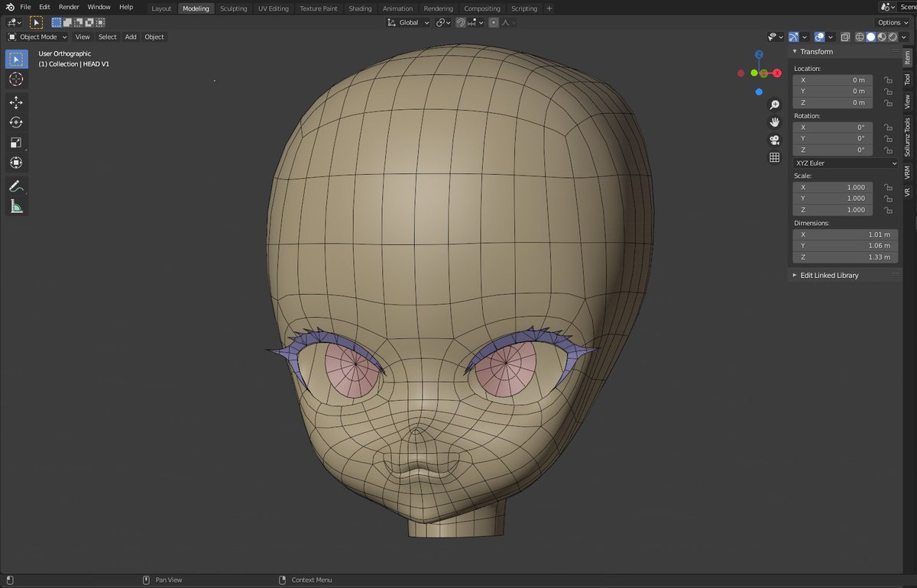The image size is (917, 588).
Task: Open the Render menu
Action: pyautogui.click(x=69, y=7)
